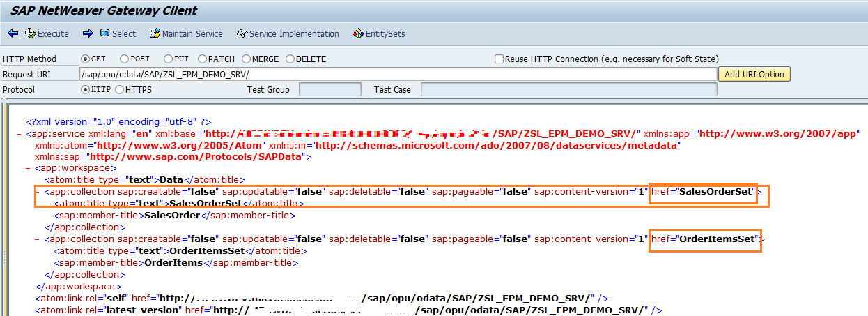Click the OrderItemsSet atom:title line
The height and width of the screenshot is (316, 868).
pyautogui.click(x=180, y=250)
